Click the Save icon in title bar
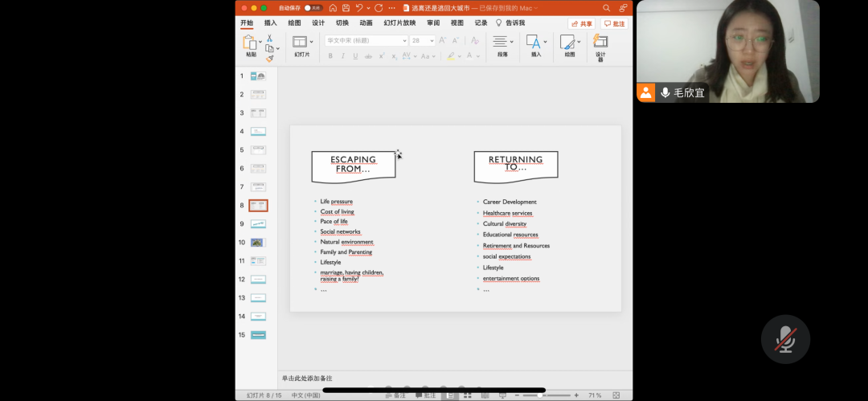The width and height of the screenshot is (868, 401). (x=345, y=8)
